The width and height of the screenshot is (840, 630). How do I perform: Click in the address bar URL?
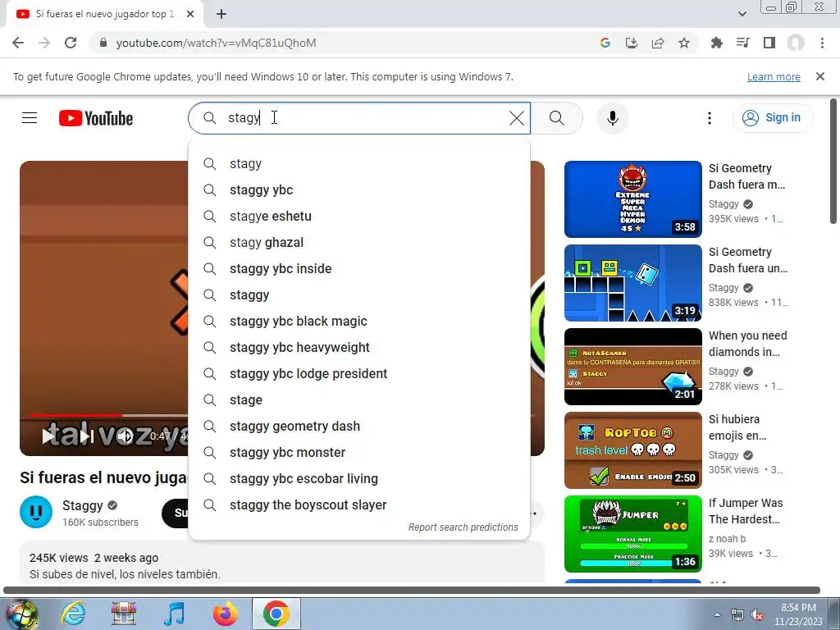(x=216, y=43)
